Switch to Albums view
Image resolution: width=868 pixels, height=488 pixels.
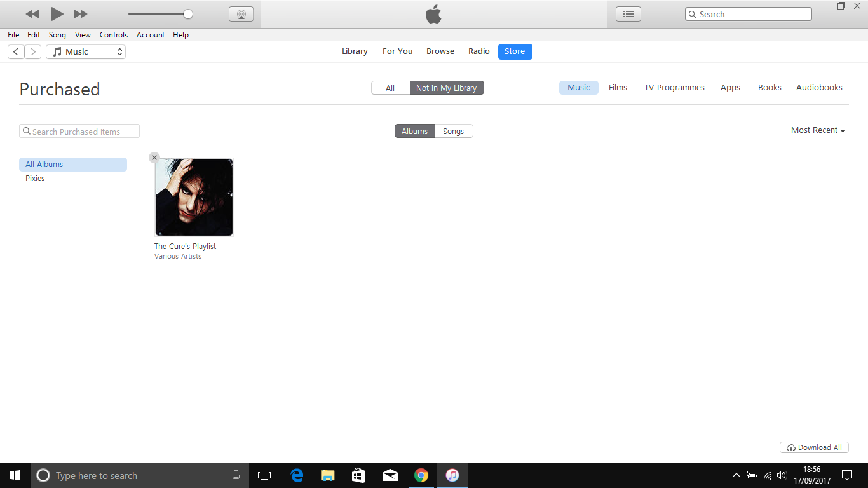[x=414, y=131]
